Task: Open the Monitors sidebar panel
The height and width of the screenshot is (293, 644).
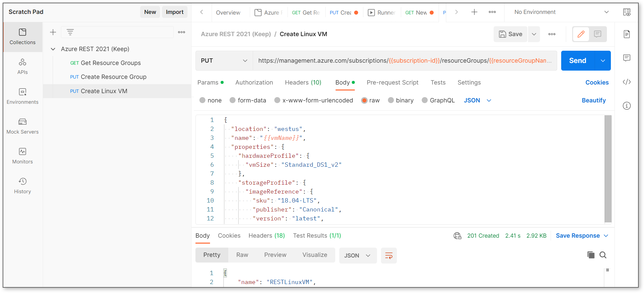Action: (x=23, y=156)
